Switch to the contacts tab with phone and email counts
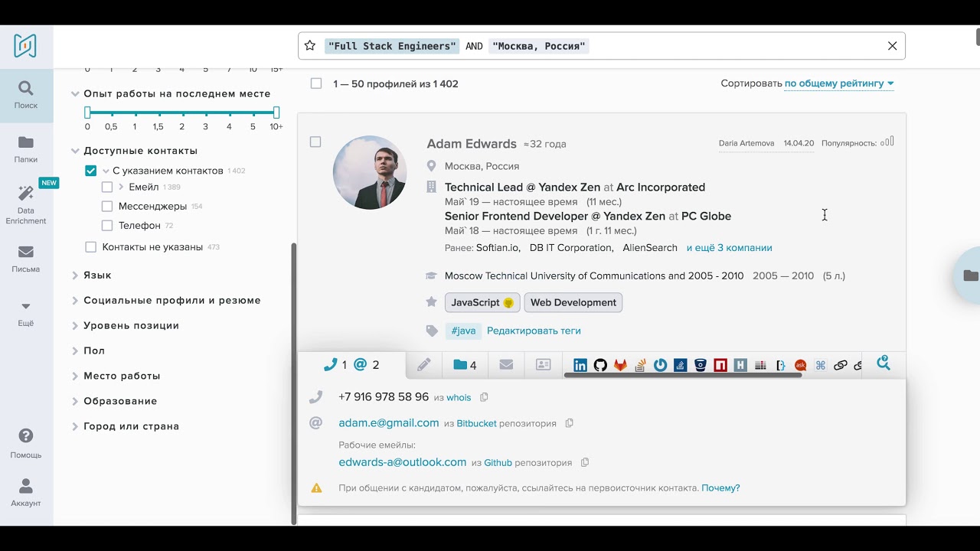Viewport: 980px width, 551px height. pos(351,365)
